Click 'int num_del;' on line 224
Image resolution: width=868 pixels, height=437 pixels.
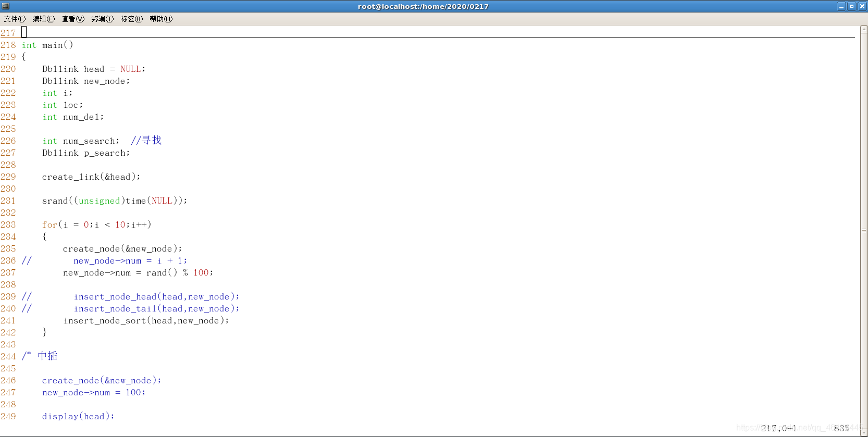73,117
